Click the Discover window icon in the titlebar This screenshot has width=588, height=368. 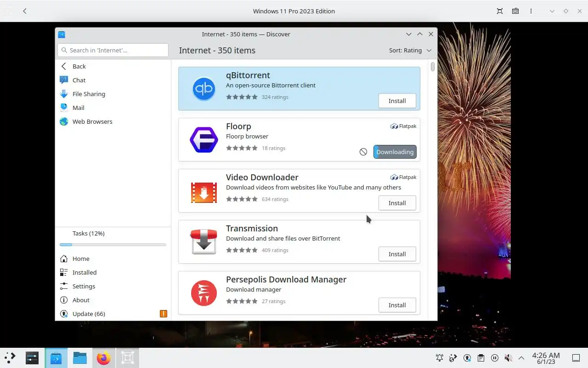click(x=62, y=34)
